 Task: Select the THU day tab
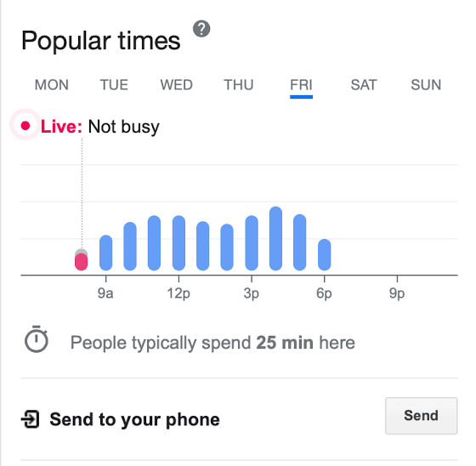(x=239, y=85)
